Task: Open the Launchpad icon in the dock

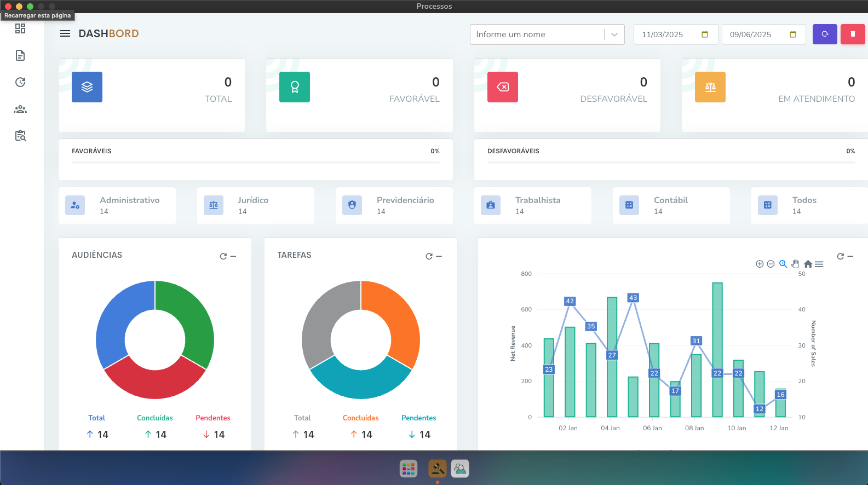Action: click(x=409, y=469)
